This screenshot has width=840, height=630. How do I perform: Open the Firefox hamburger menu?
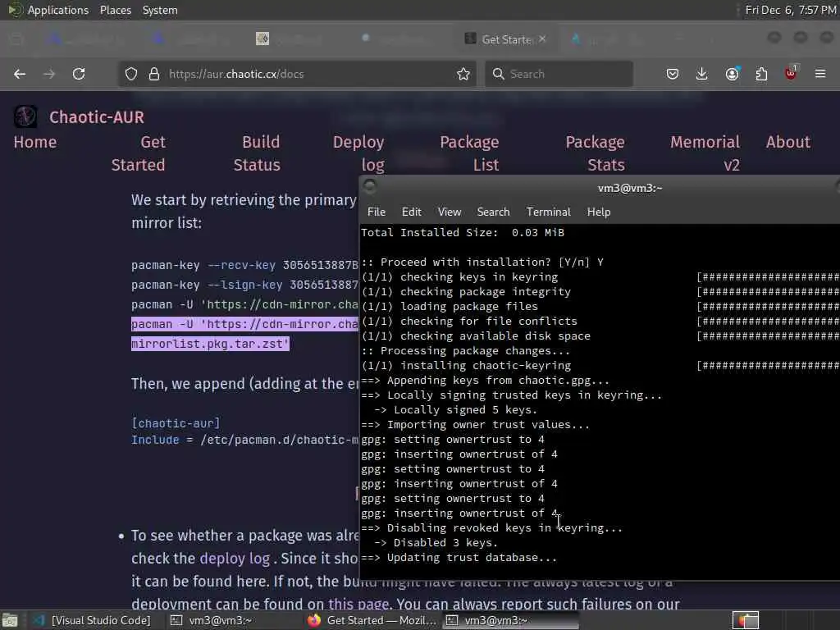point(820,74)
